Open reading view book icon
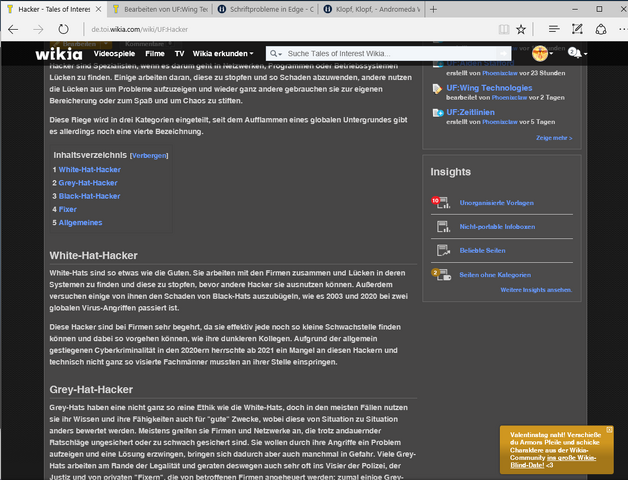Image resolution: width=628 pixels, height=480 pixels. 504,29
